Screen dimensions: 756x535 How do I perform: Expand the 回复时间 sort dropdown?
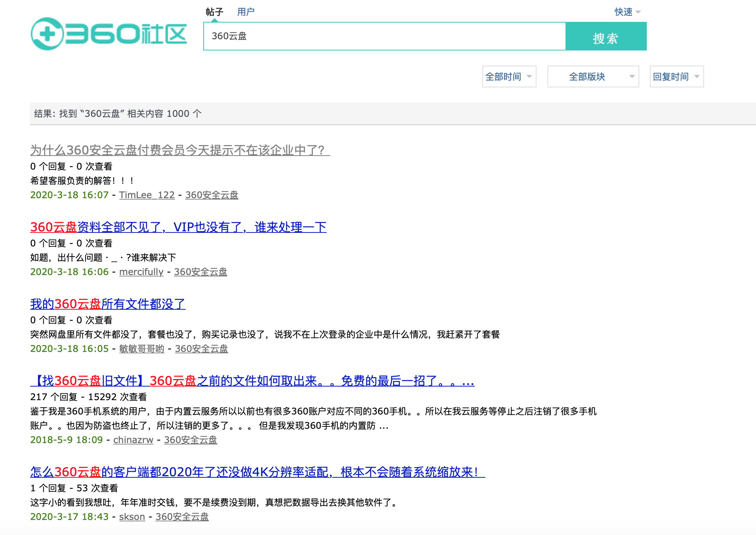[x=677, y=76]
